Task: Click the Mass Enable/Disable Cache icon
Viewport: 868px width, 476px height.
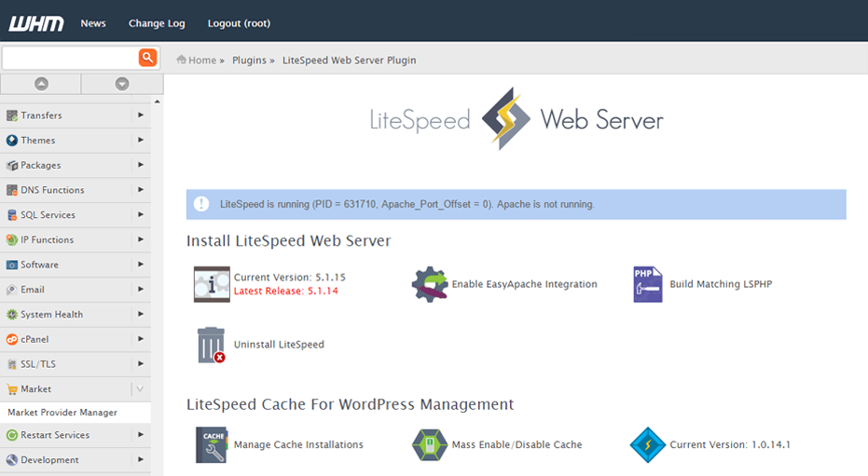Action: coord(430,445)
